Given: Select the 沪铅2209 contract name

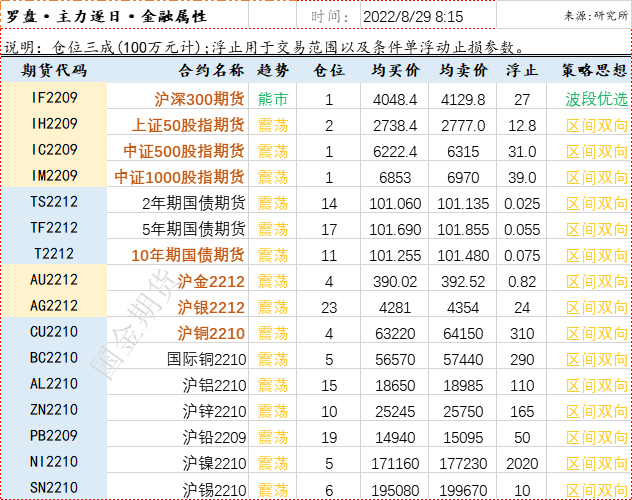Looking at the screenshot, I should [214, 437].
